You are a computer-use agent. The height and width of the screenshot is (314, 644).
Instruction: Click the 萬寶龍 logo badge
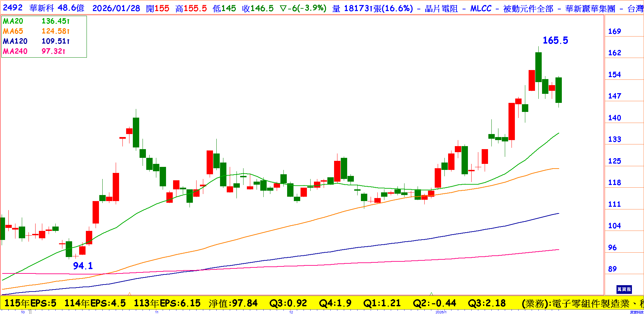coord(624,289)
